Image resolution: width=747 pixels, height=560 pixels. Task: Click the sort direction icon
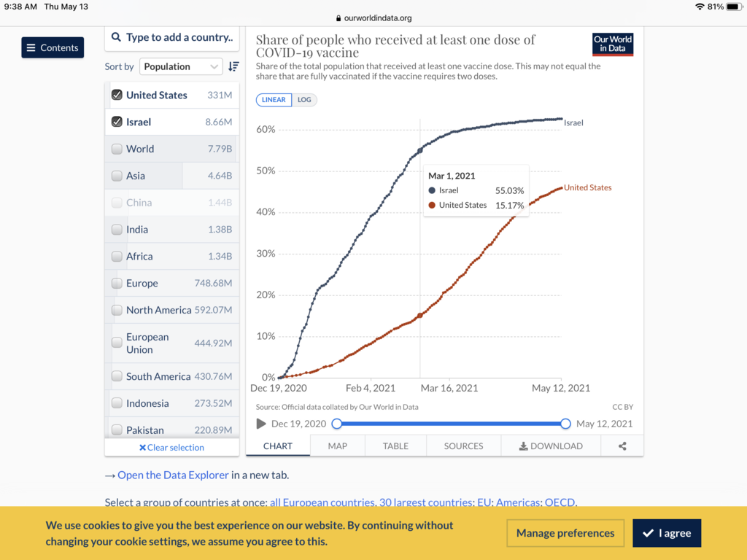(233, 66)
